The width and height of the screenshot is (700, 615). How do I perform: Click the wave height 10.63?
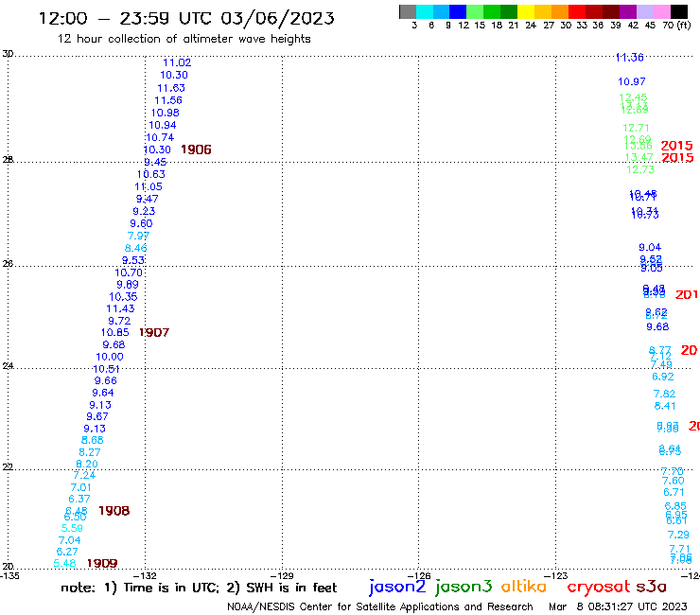tap(151, 175)
